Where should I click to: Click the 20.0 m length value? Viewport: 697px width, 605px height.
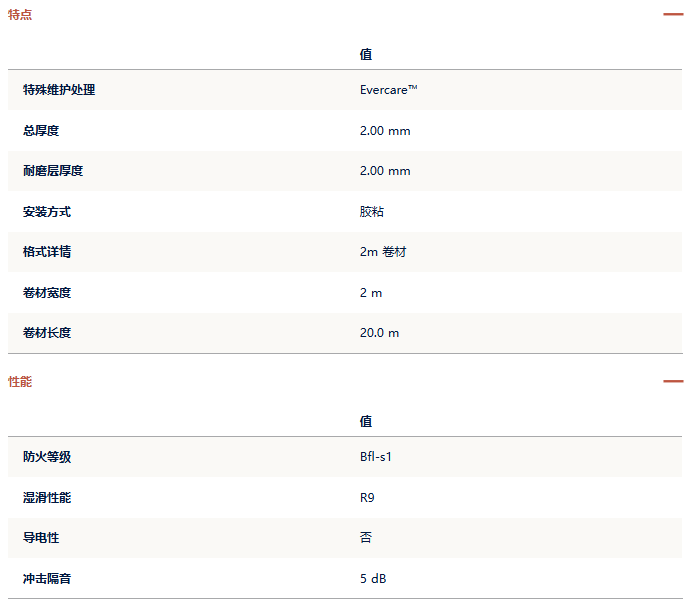(379, 333)
